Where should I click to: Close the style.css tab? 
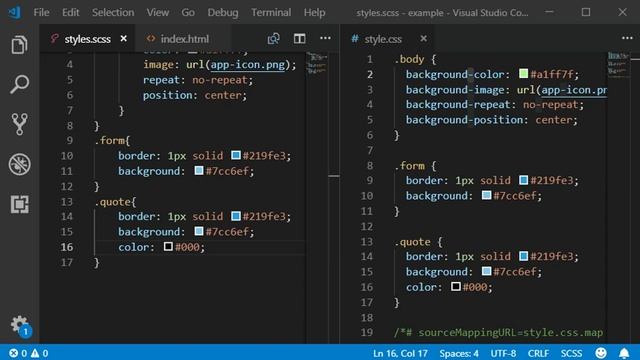[x=424, y=38]
